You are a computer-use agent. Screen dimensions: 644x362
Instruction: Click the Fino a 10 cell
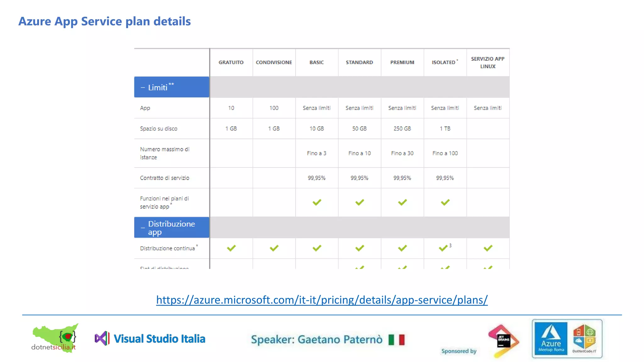point(359,153)
